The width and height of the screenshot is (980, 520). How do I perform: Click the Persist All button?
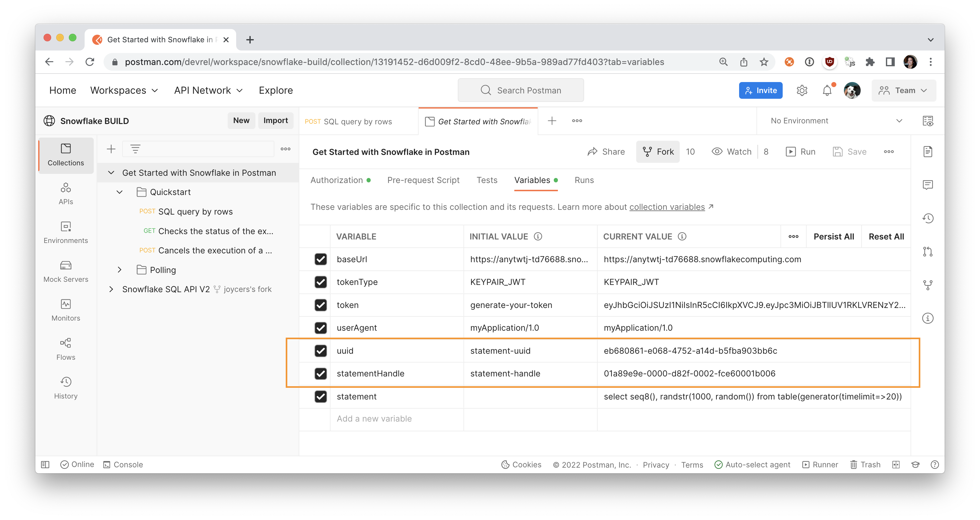pos(834,236)
